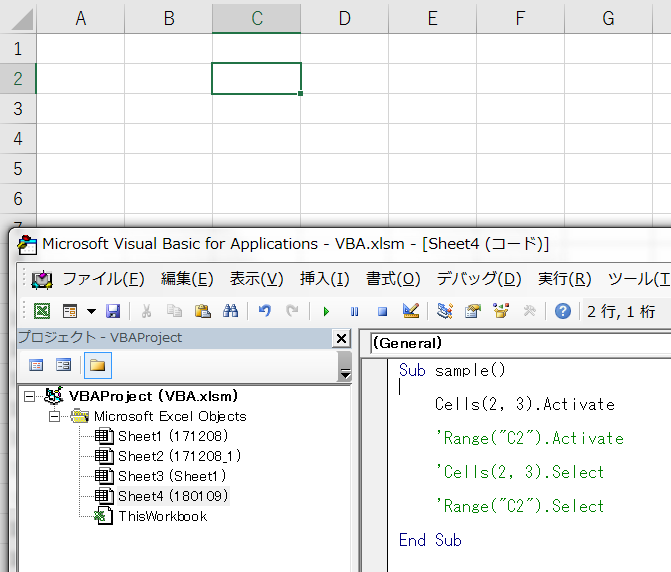Click the Save icon in the toolbar
The height and width of the screenshot is (572, 671).
[x=113, y=311]
